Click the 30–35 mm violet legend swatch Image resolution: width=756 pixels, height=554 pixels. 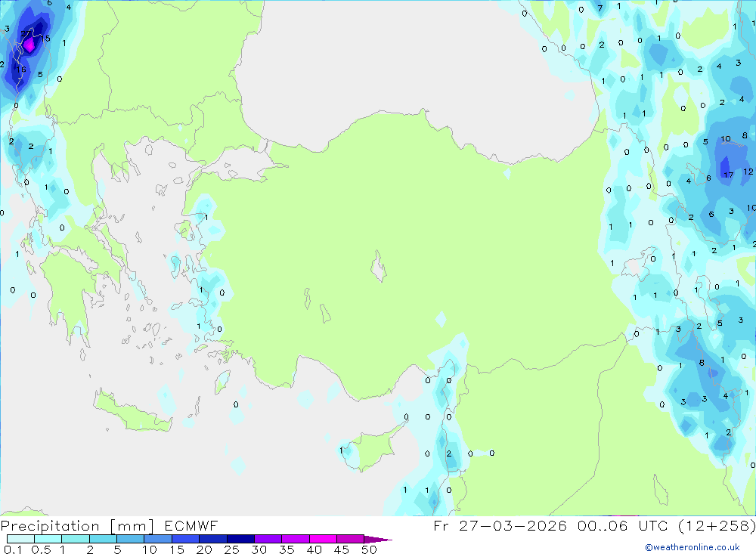[x=268, y=539]
